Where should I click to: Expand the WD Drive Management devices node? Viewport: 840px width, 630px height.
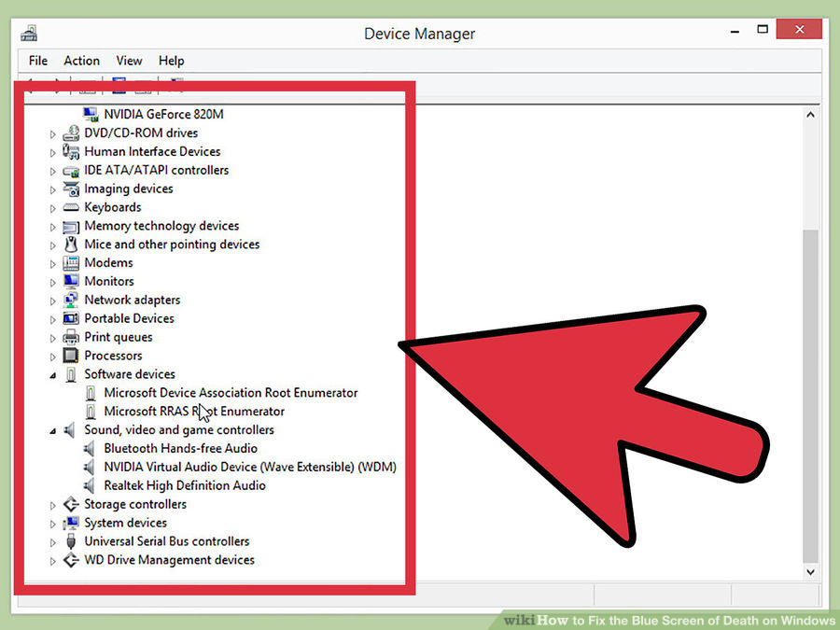(x=52, y=561)
